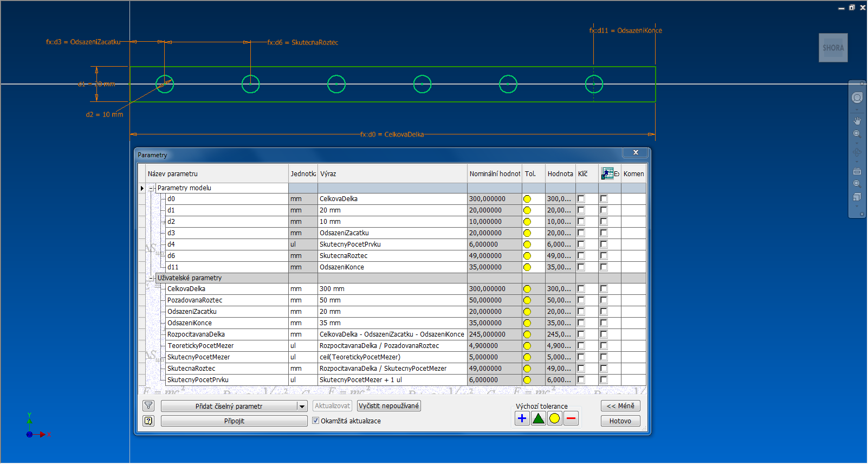Collapse the Uživatelské parametry group

point(152,278)
